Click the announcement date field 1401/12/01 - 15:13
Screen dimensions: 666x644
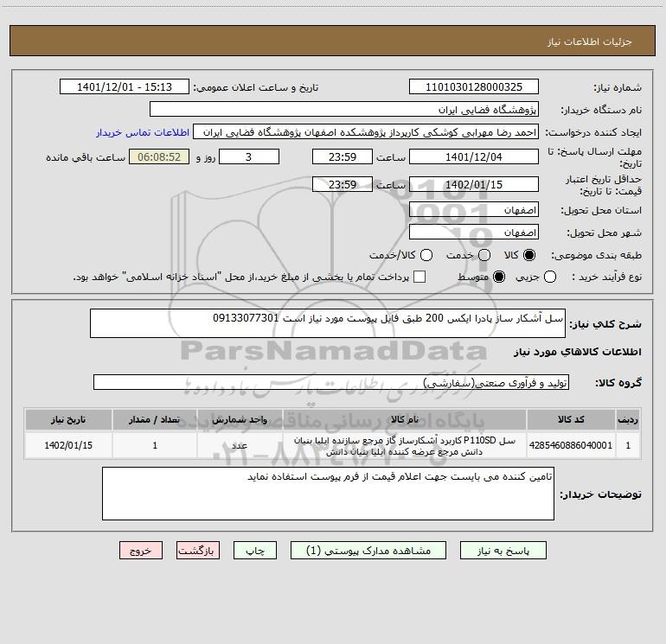coord(125,87)
